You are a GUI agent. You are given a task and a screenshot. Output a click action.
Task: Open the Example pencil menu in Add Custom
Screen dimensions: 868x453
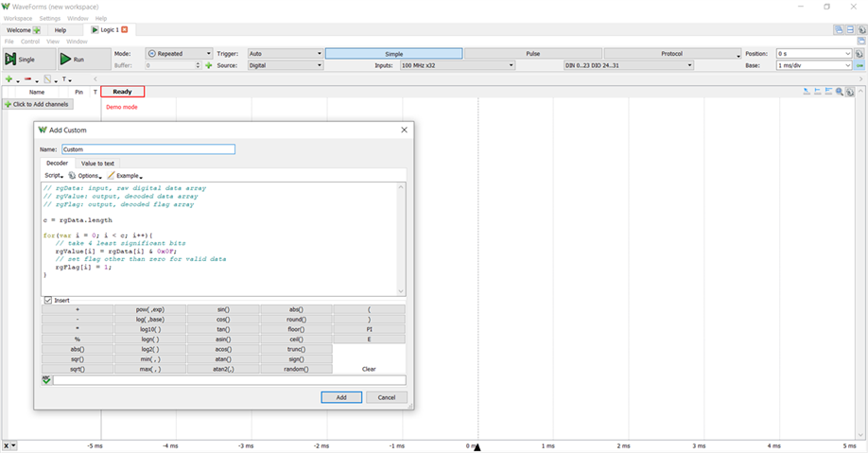point(125,176)
